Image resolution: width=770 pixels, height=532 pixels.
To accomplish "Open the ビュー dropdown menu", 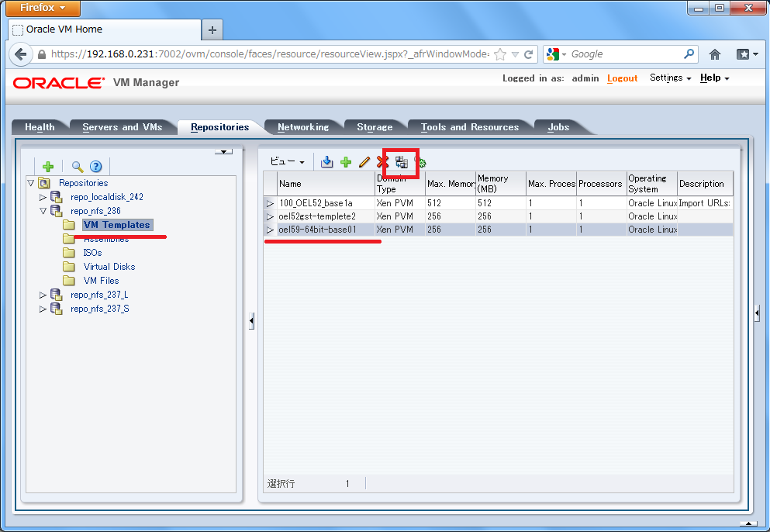I will click(285, 161).
